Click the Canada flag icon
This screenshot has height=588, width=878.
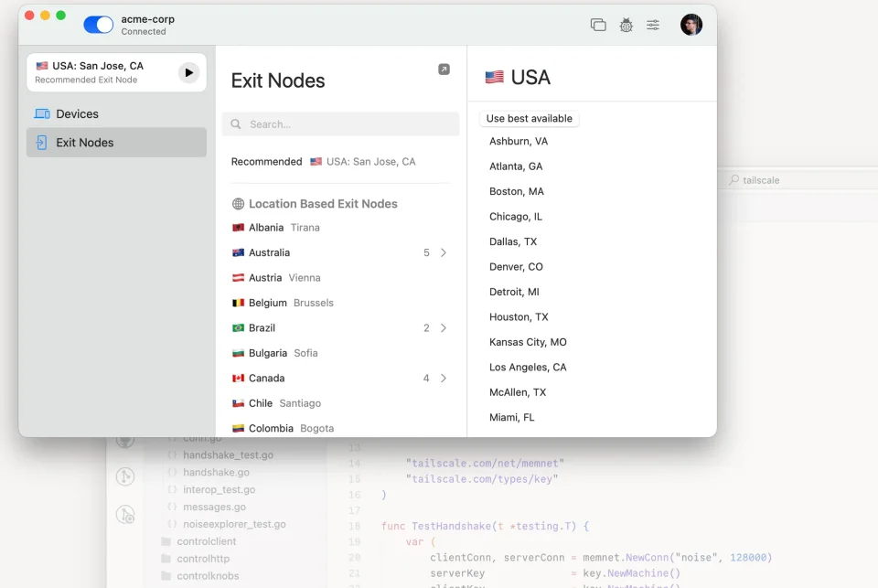[x=238, y=378]
